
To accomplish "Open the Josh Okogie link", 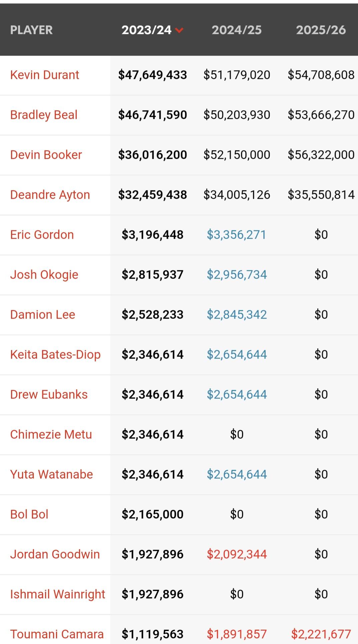I will tap(44, 275).
